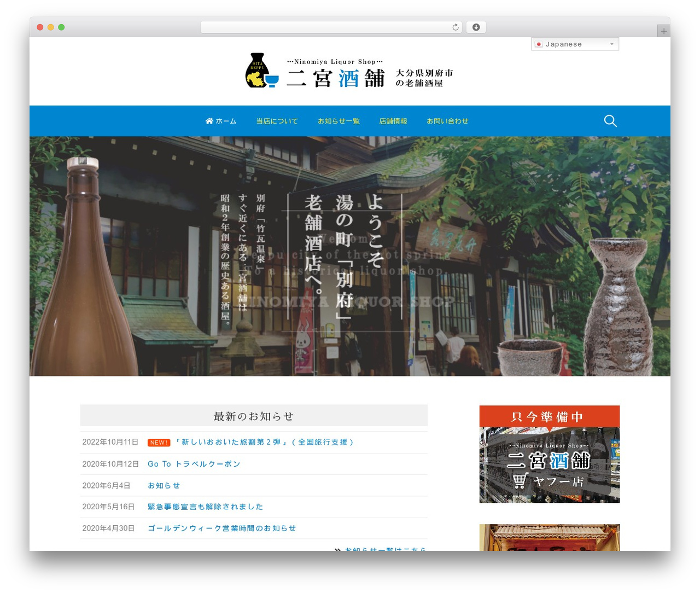
Task: Click the 最新のお知らせ heading
Action: [254, 416]
